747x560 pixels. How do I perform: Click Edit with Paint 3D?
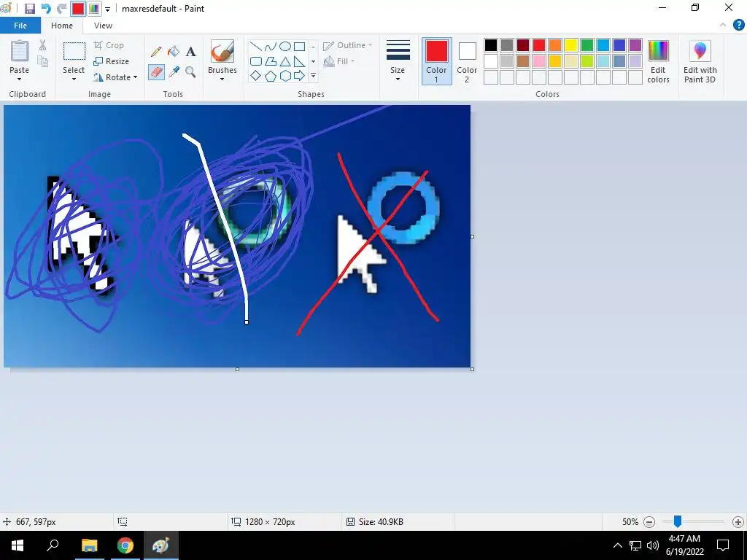pyautogui.click(x=700, y=61)
